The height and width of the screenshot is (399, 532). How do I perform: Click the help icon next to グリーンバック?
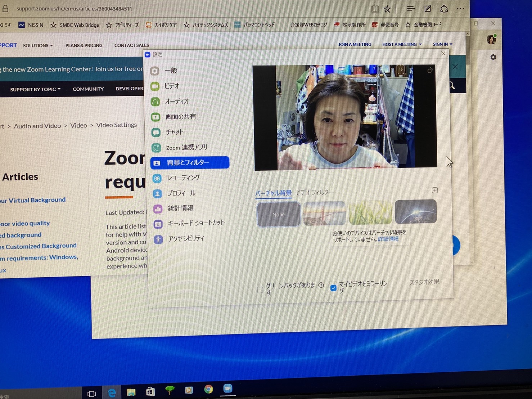tap(321, 285)
